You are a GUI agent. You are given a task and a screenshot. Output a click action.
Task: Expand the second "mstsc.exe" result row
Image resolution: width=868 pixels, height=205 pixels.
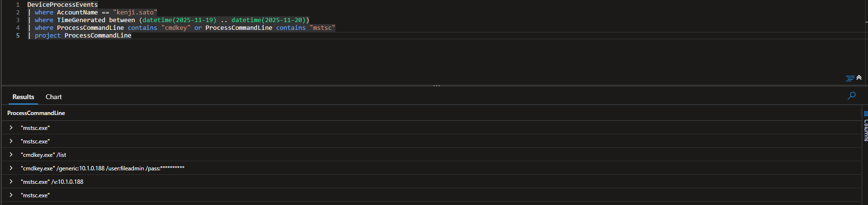(11, 141)
